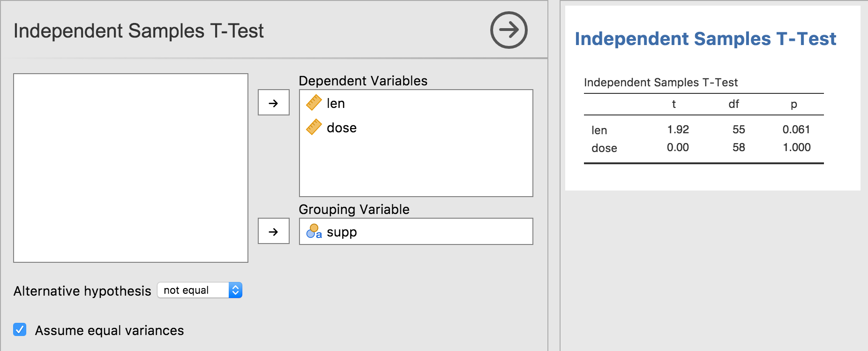Select len variable in Dependent Variables list
The image size is (868, 351).
[x=336, y=103]
